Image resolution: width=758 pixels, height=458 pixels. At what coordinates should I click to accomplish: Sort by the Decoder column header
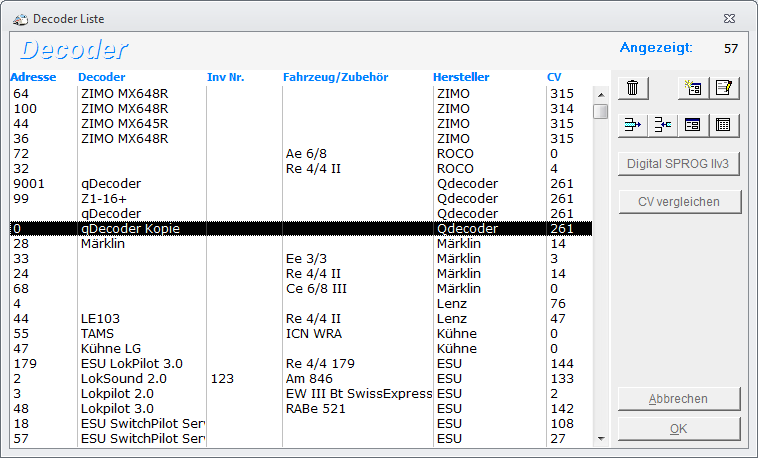[102, 77]
